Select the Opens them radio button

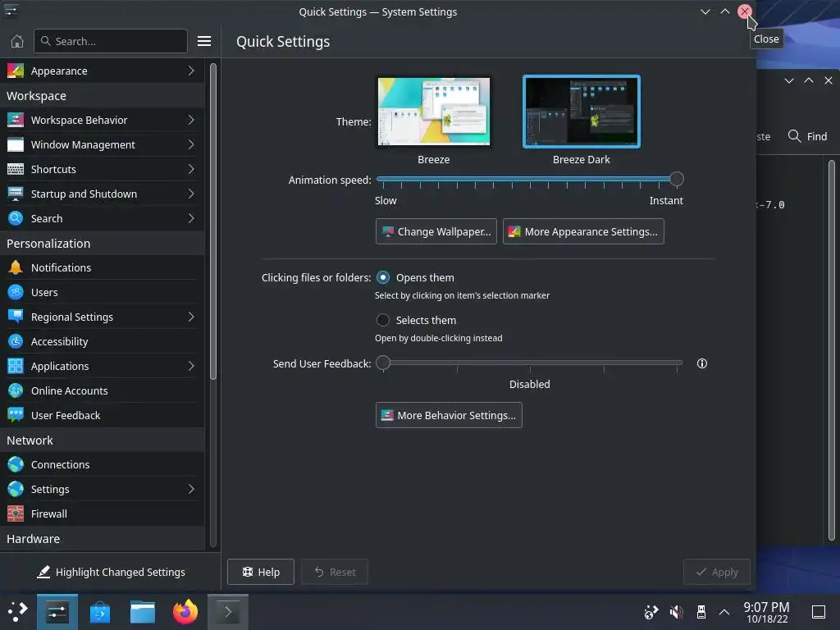(x=383, y=277)
